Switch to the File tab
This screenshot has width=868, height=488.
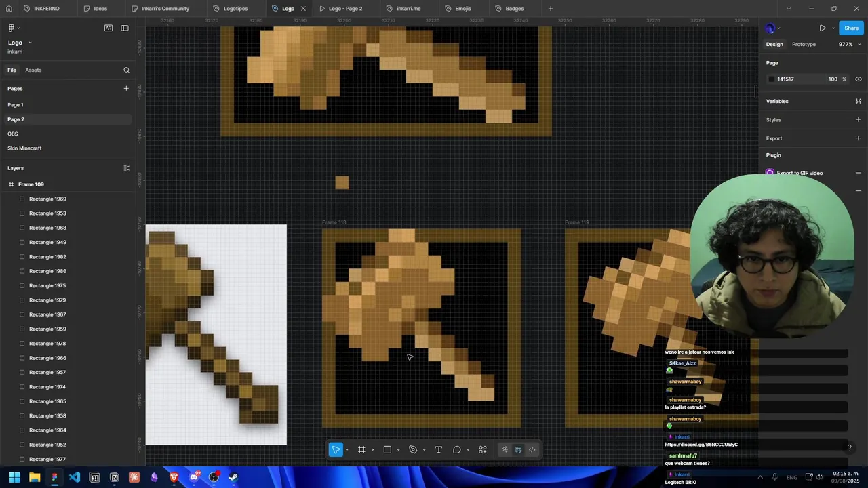pyautogui.click(x=12, y=70)
